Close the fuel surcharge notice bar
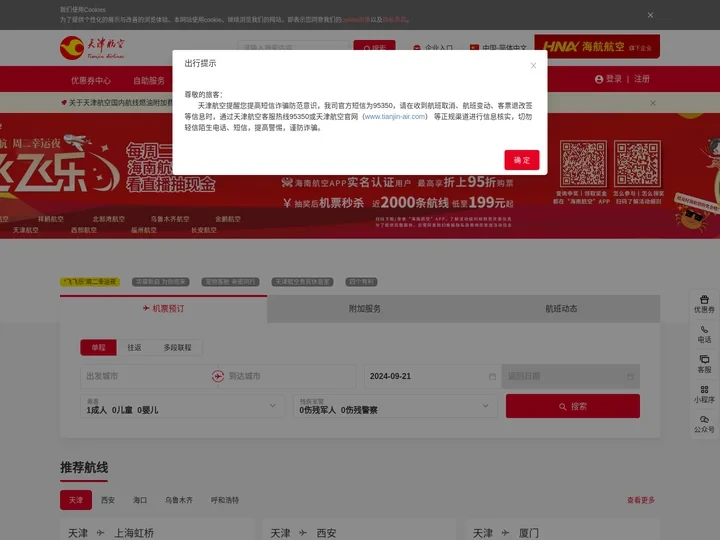The height and width of the screenshot is (540, 720). click(x=652, y=103)
